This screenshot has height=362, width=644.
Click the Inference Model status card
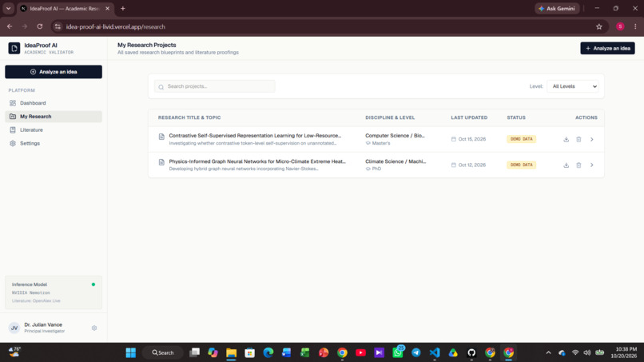tap(54, 292)
